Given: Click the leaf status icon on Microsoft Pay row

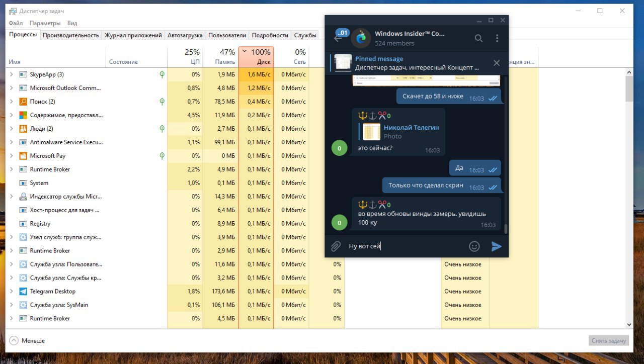Looking at the screenshot, I should coord(162,156).
